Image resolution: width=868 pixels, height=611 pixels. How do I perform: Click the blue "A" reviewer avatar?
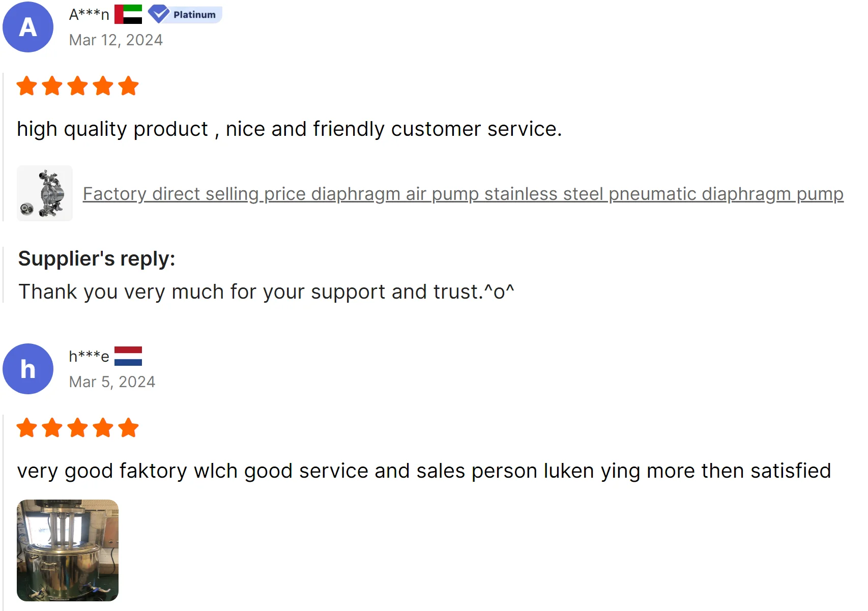click(x=28, y=27)
